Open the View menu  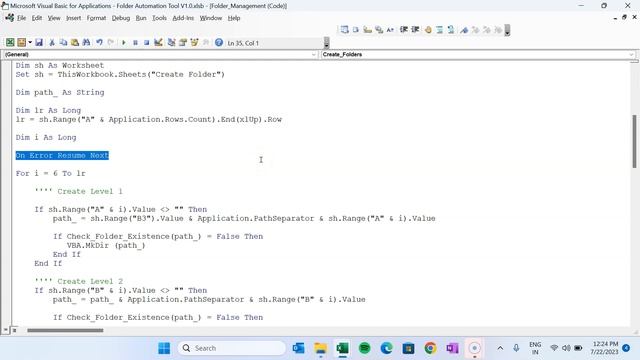(x=54, y=18)
